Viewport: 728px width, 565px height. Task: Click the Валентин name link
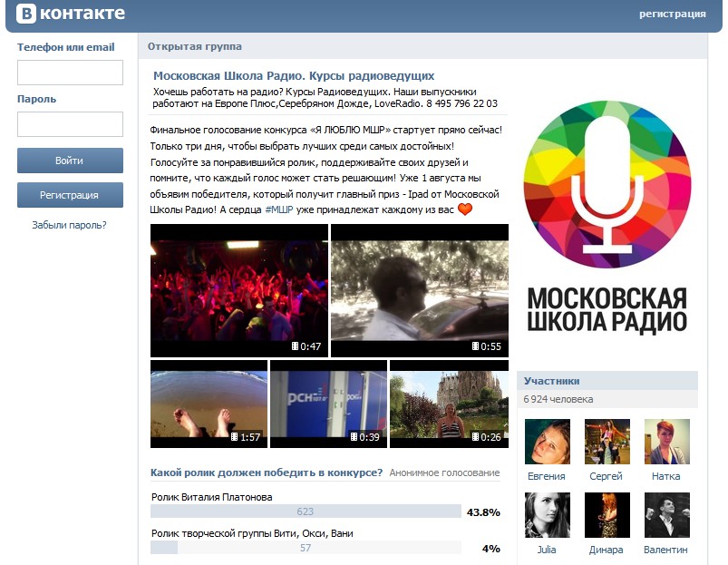[665, 550]
